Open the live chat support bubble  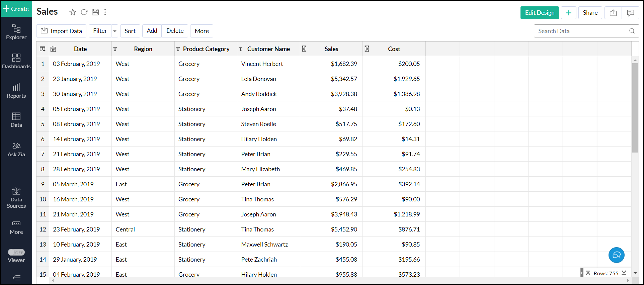pyautogui.click(x=616, y=255)
